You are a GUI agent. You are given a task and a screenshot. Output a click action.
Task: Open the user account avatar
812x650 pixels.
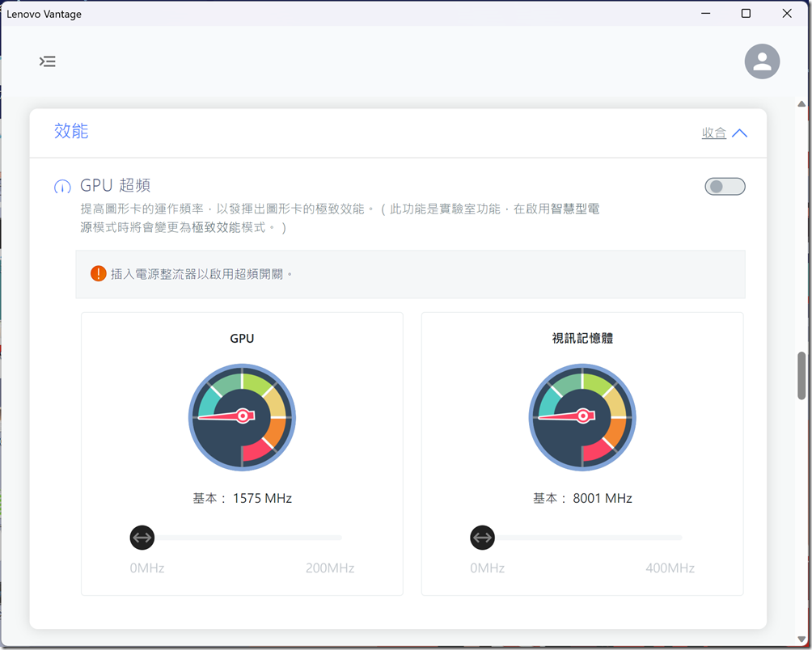tap(762, 61)
